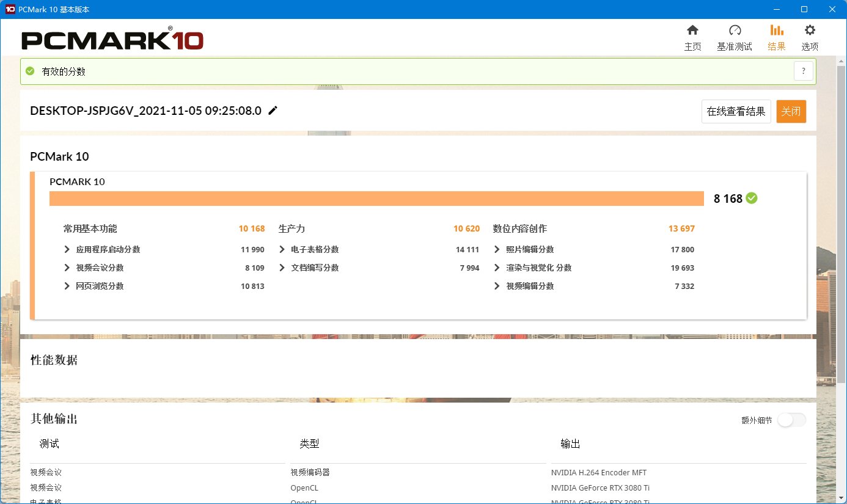Screen dimensions: 847x504
Task: Click the question mark help button
Action: [804, 71]
